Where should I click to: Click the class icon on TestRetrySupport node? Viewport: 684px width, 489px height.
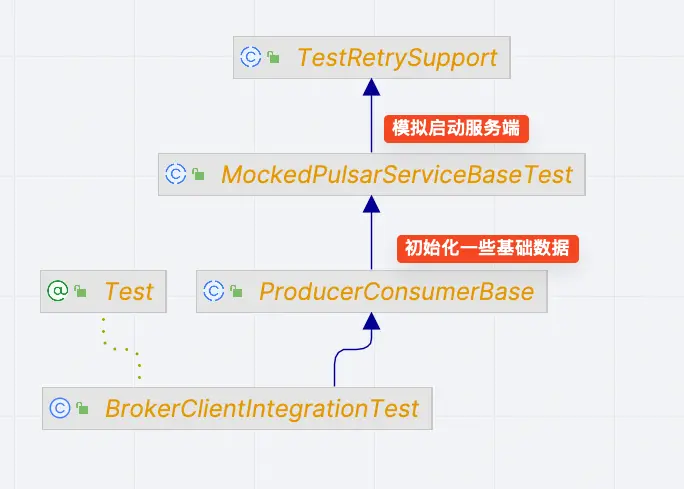pos(251,57)
